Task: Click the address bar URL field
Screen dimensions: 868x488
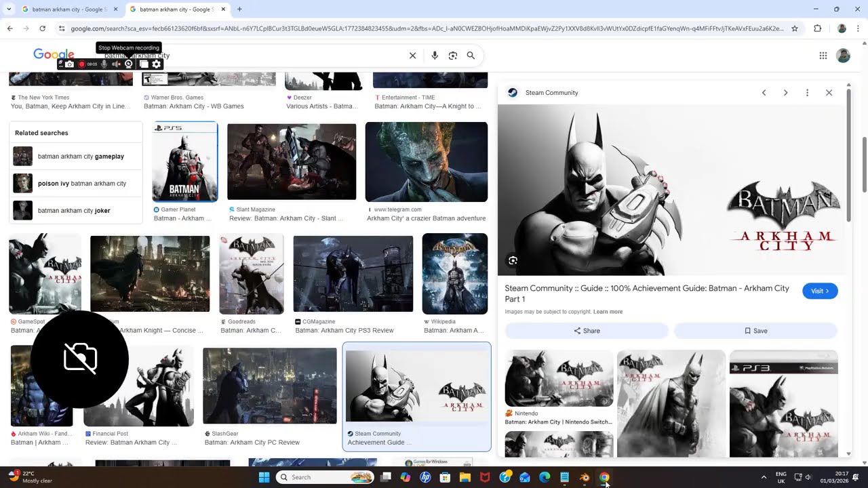Action: tap(427, 28)
